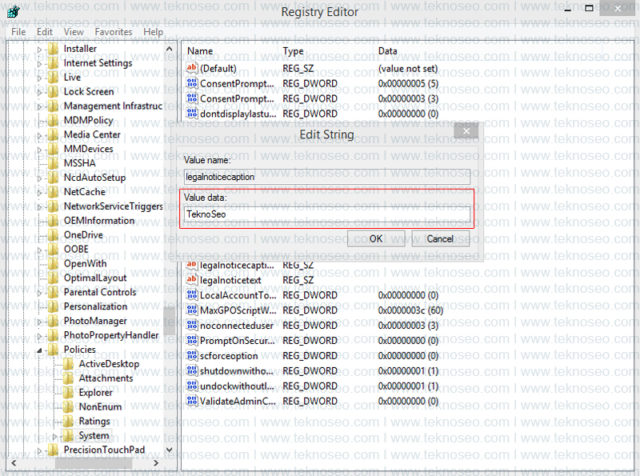Click the Value data input field

(x=327, y=214)
